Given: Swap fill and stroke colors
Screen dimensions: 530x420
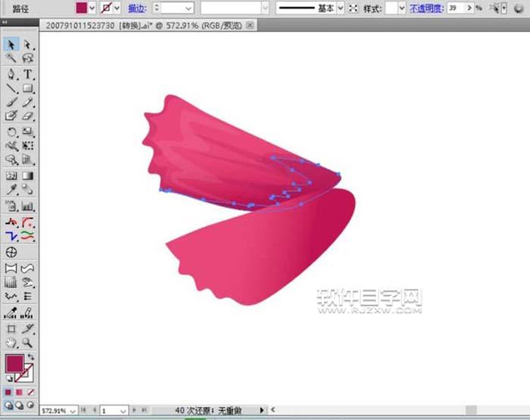Looking at the screenshot, I should (x=30, y=356).
